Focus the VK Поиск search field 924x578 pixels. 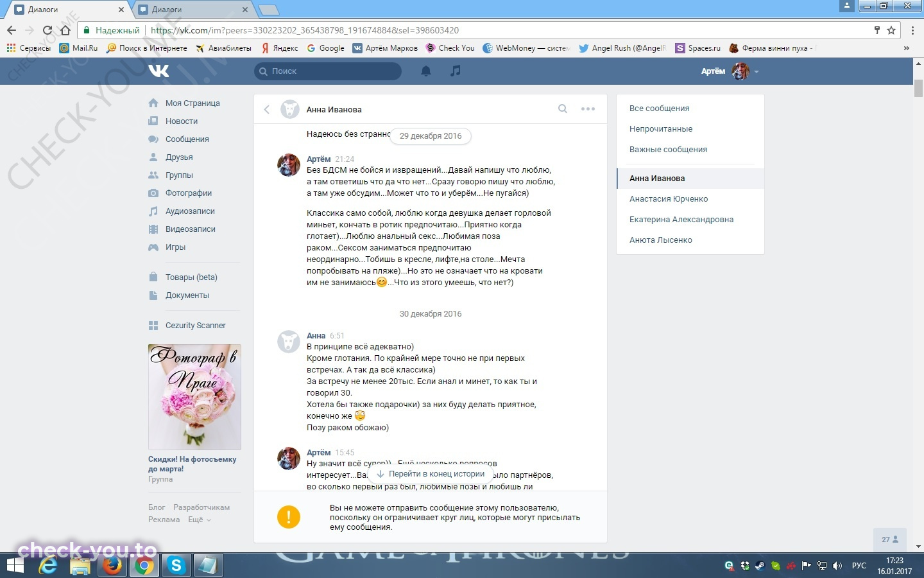[328, 71]
